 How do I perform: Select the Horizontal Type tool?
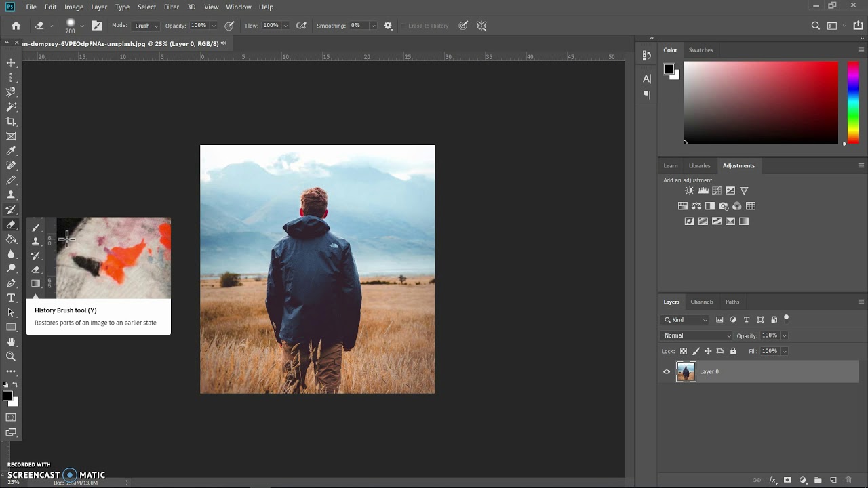click(x=11, y=298)
